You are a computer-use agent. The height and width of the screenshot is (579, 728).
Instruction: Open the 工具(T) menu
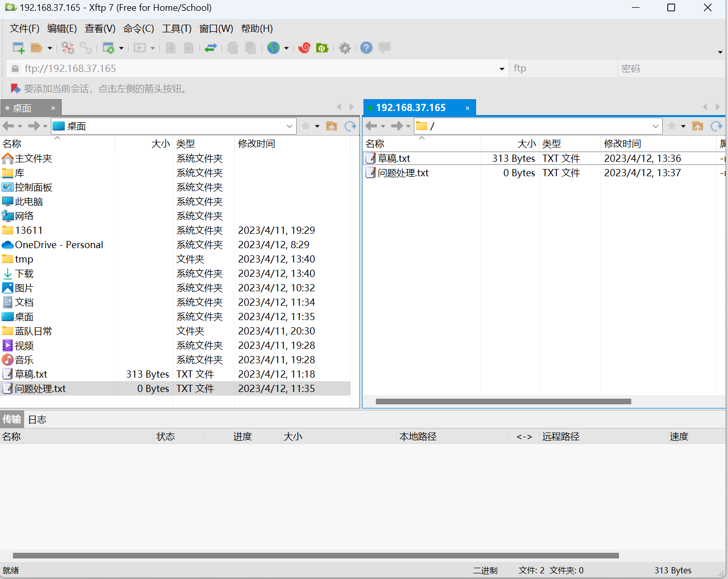pyautogui.click(x=176, y=29)
